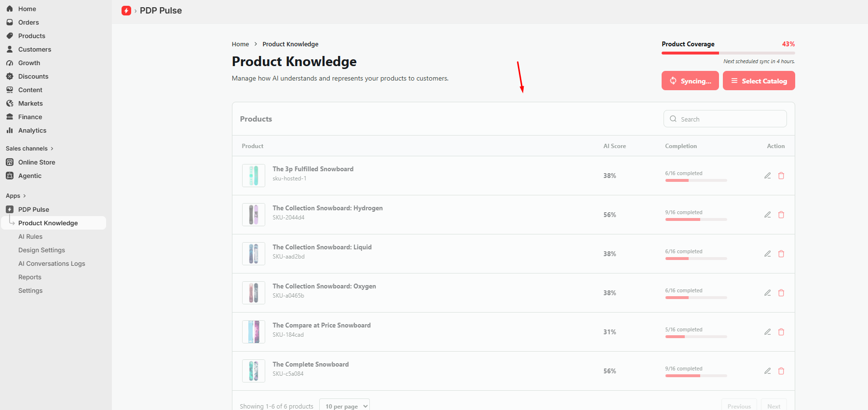Open AI Rules in sidebar
This screenshot has width=868, height=410.
tap(30, 236)
